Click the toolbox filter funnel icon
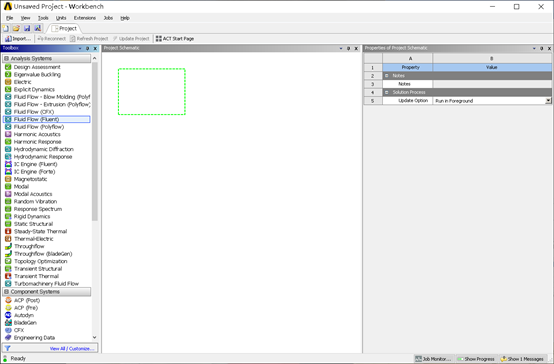This screenshot has width=554, height=364. point(7,348)
